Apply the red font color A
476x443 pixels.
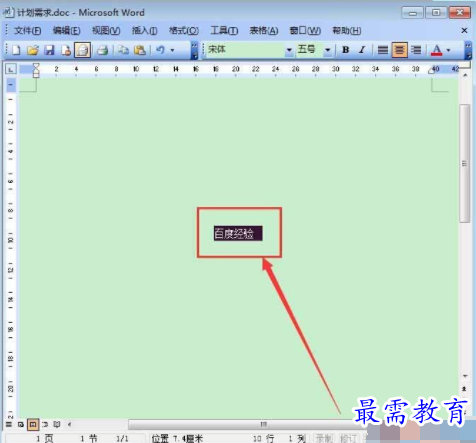pyautogui.click(x=436, y=50)
